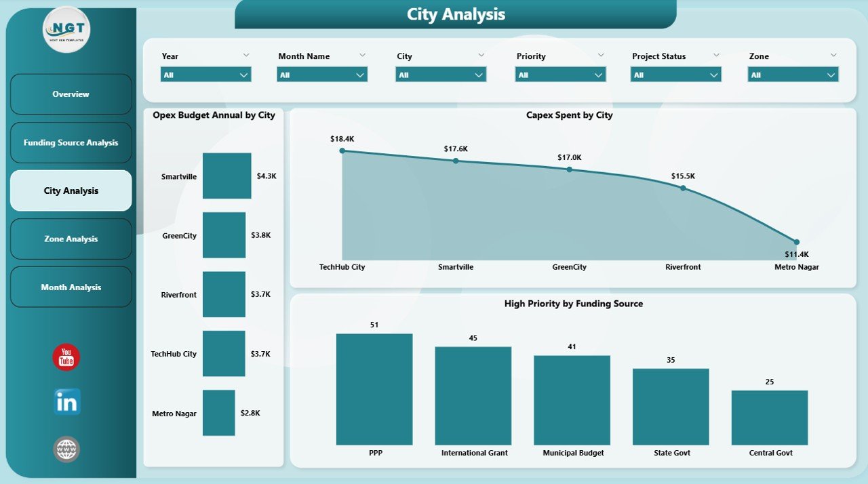Click the Central Govt bar showing 25
The height and width of the screenshot is (484, 868).
(x=769, y=416)
